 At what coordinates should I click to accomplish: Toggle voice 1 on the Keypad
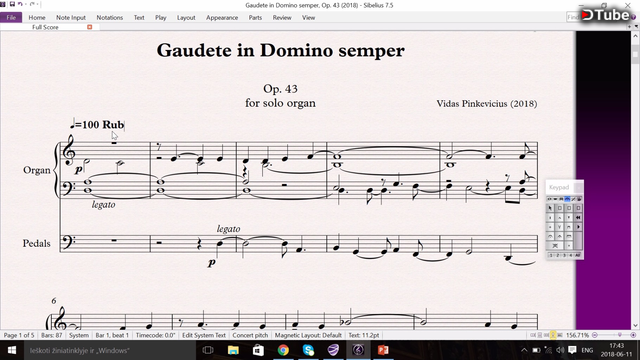coord(551,256)
